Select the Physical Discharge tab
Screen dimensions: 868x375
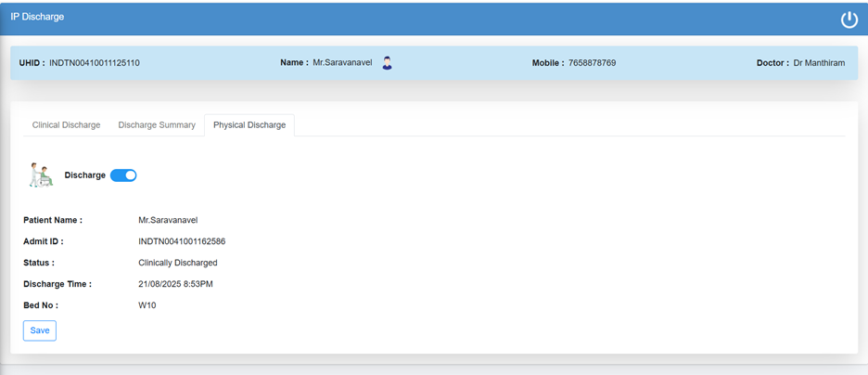pos(249,125)
